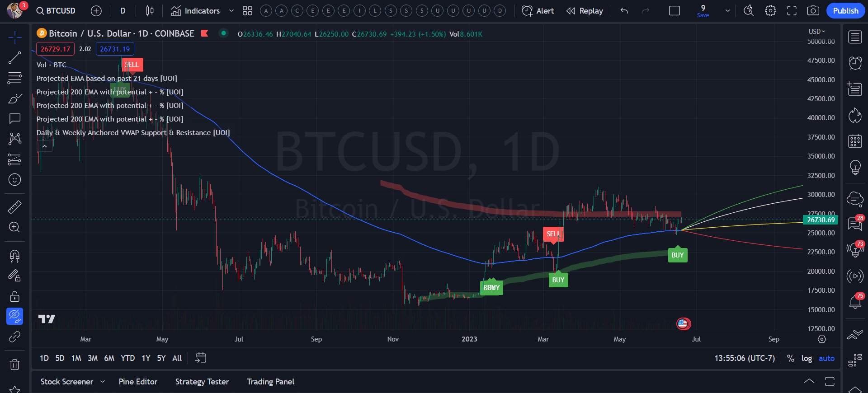Open the watchlist panel in right sidebar

click(855, 37)
